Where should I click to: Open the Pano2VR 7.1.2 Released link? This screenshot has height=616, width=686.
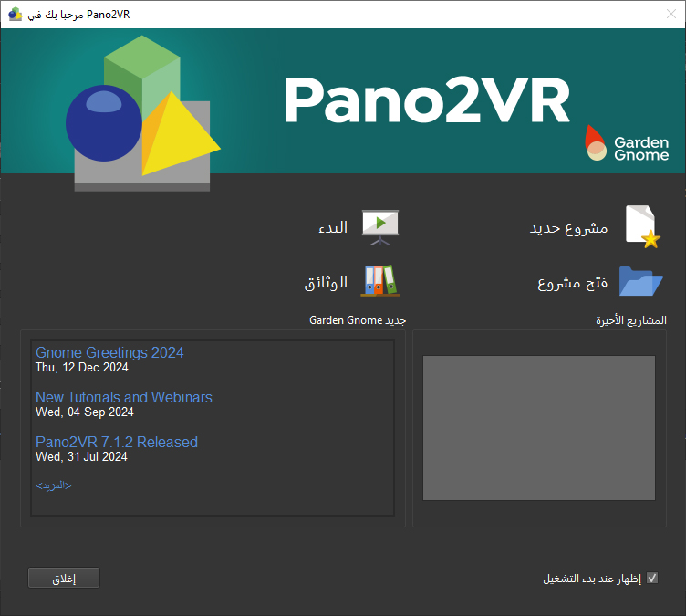[x=117, y=442]
